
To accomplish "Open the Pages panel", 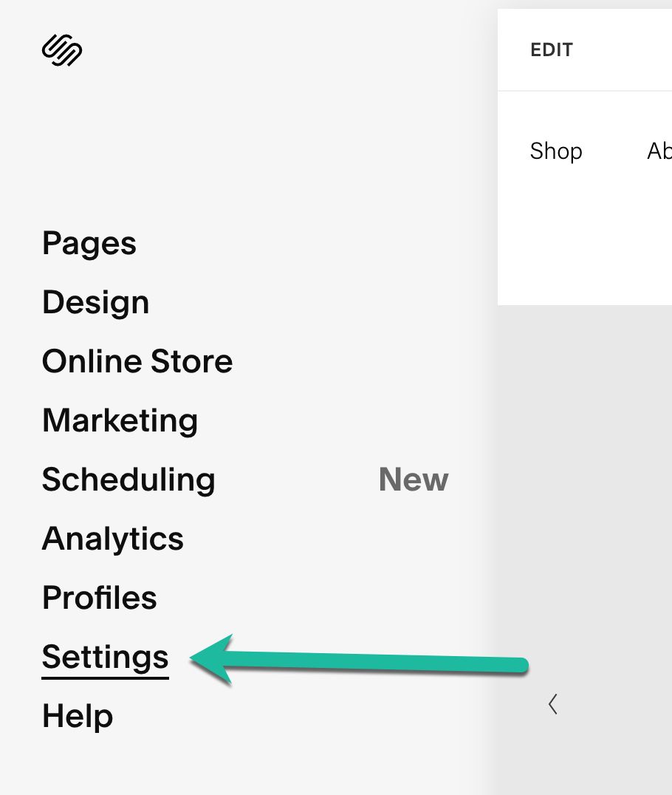I will [89, 242].
